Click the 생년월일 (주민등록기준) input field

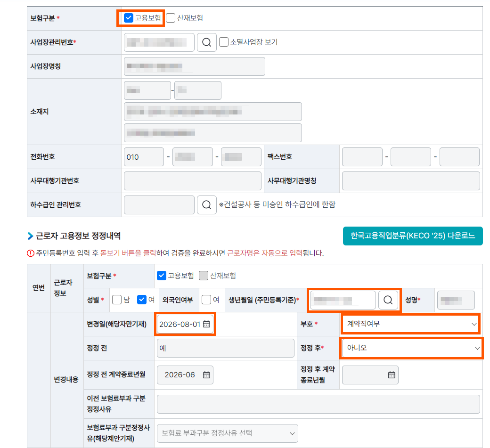[343, 300]
